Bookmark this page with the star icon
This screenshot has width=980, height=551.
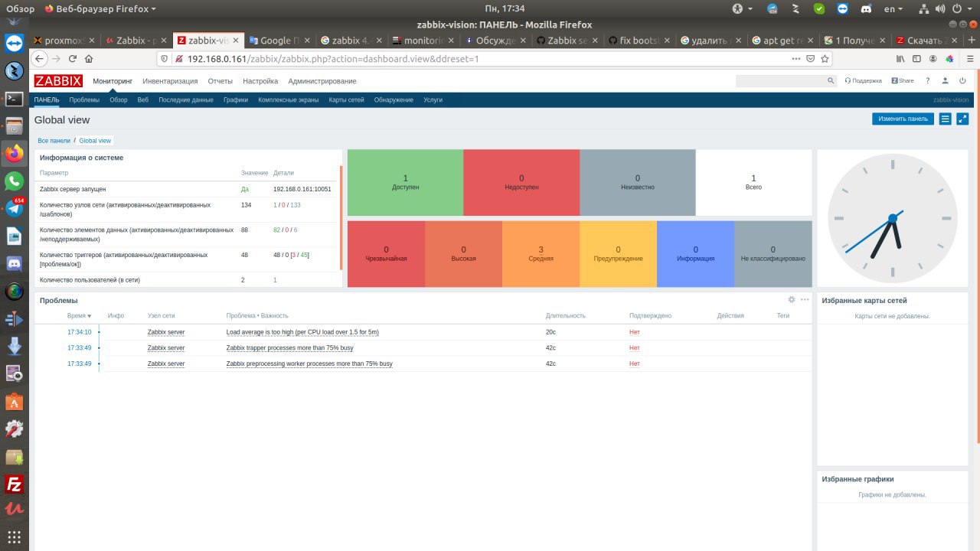(825, 58)
